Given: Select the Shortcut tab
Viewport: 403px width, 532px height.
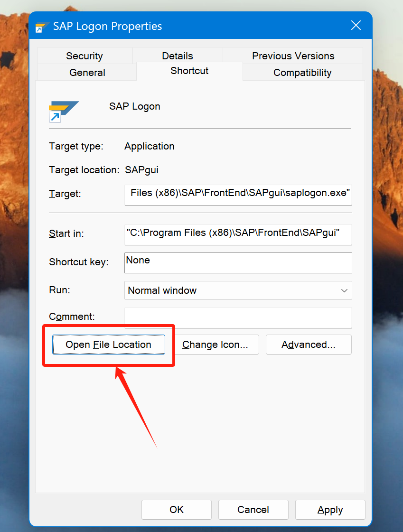Looking at the screenshot, I should click(x=189, y=71).
